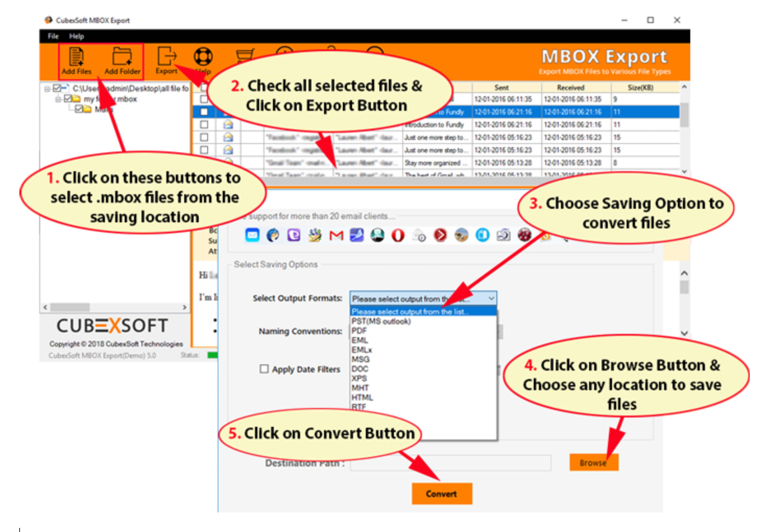Image resolution: width=779 pixels, height=532 pixels.
Task: Choose HTML from the output format list
Action: [362, 397]
